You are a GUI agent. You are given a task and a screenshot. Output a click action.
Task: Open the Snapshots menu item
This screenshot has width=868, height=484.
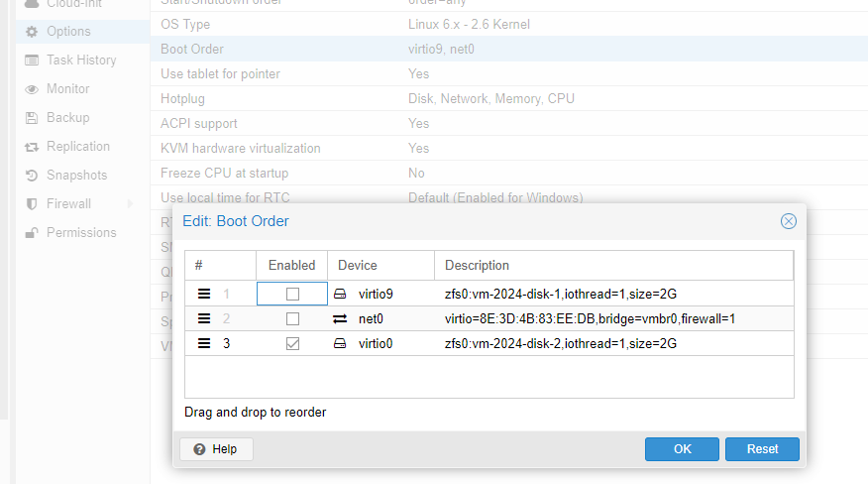[x=76, y=175]
